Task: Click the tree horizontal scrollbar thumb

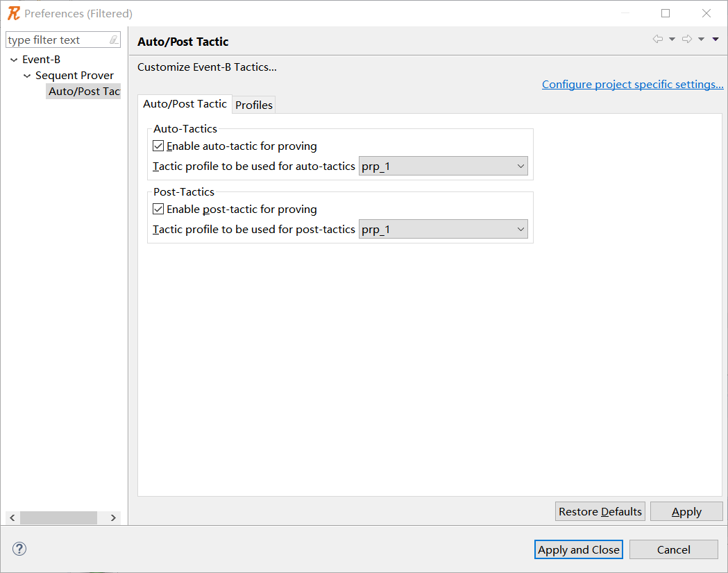Action: point(58,518)
